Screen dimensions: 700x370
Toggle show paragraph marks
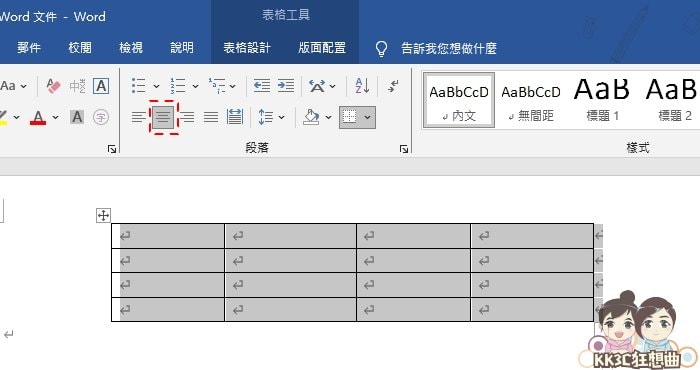pos(393,85)
